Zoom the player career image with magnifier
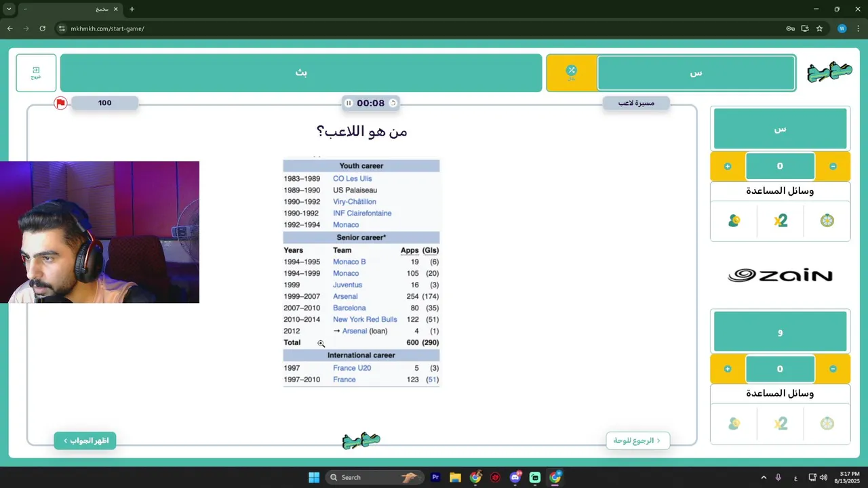Viewport: 868px width, 488px height. (x=321, y=344)
